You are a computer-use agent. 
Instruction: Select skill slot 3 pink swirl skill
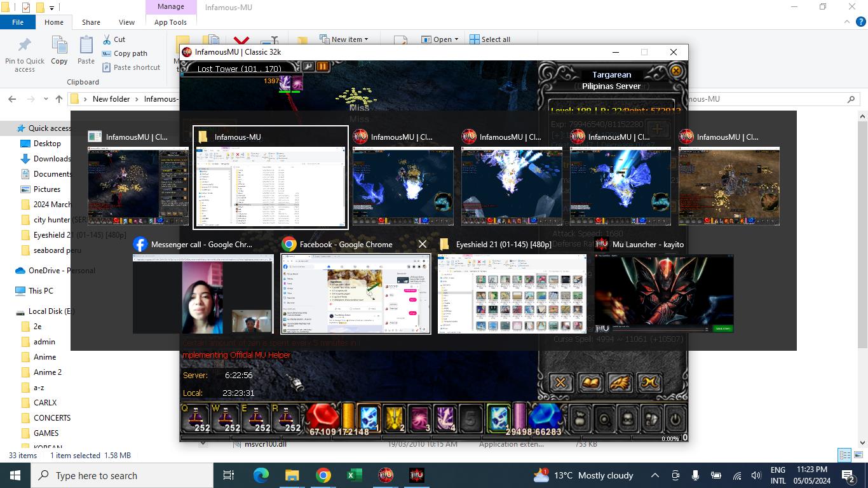click(419, 418)
